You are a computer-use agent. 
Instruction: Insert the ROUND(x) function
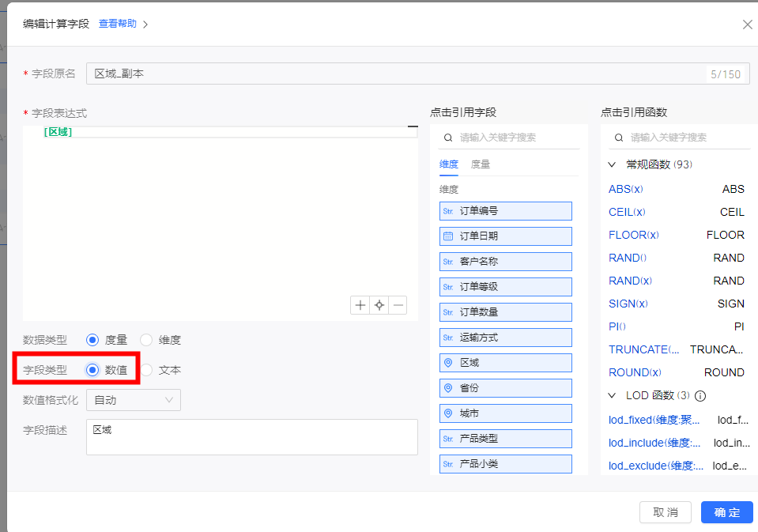[635, 372]
